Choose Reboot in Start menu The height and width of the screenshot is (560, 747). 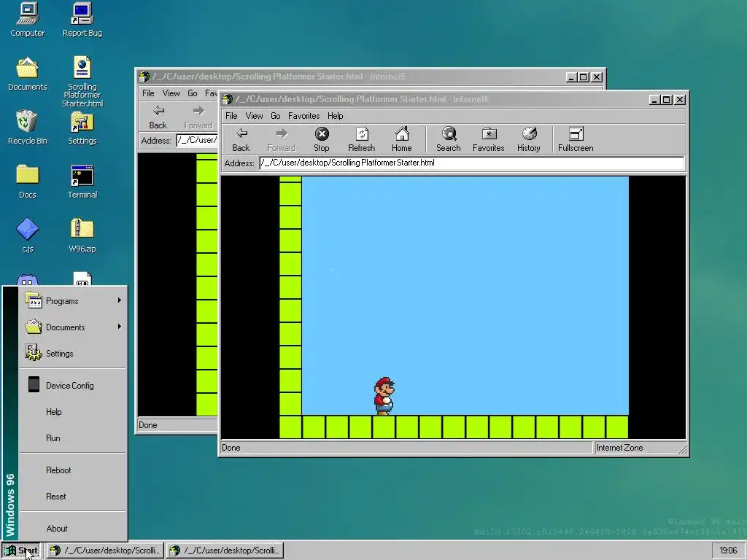point(73,470)
